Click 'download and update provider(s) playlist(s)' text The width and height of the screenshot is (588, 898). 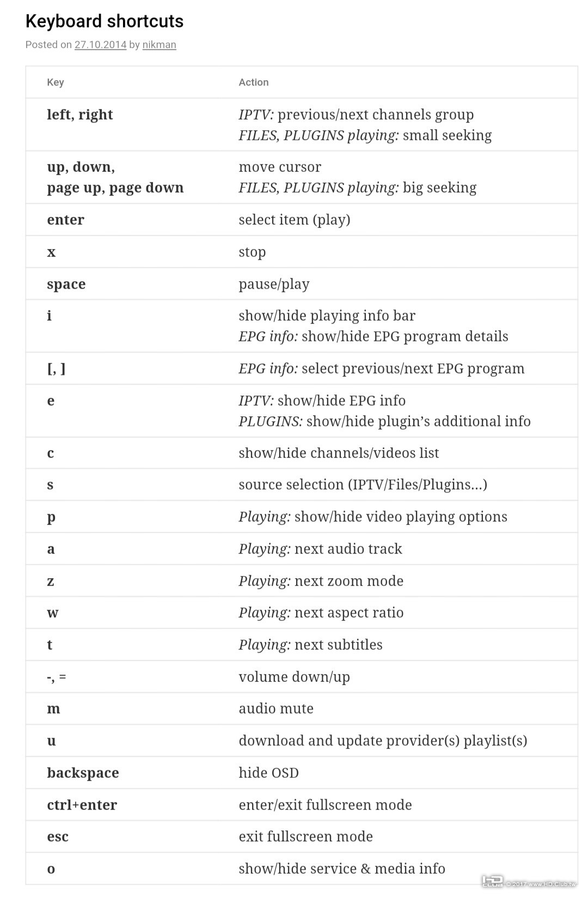[383, 741]
